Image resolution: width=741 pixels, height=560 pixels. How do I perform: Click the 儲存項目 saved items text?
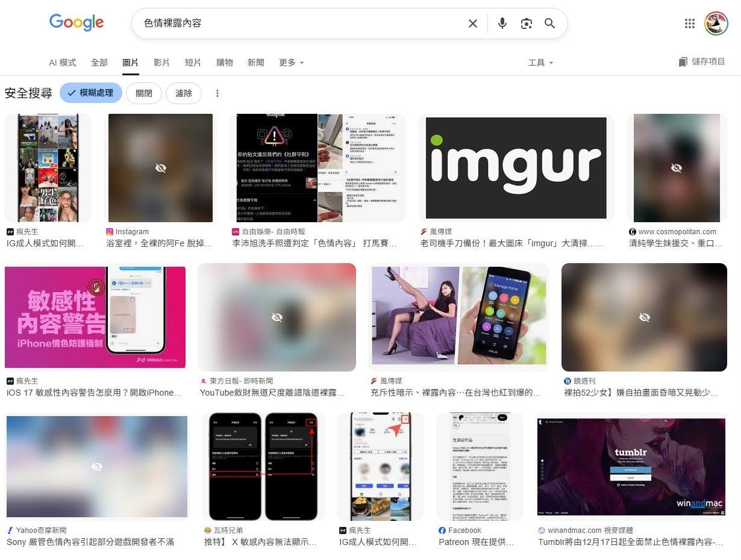tap(708, 62)
